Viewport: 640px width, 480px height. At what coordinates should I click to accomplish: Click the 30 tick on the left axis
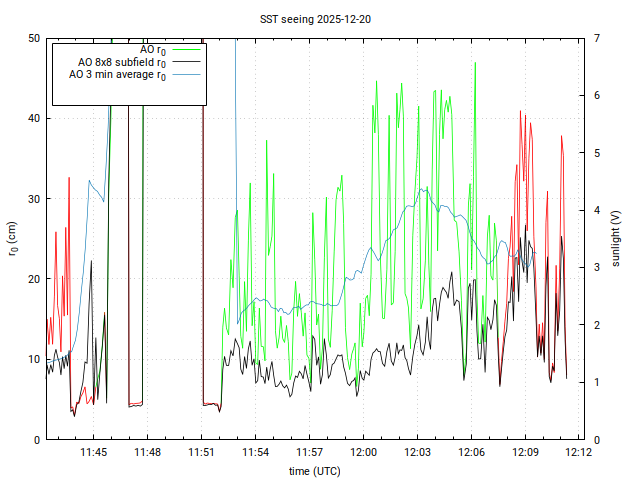(x=33, y=199)
